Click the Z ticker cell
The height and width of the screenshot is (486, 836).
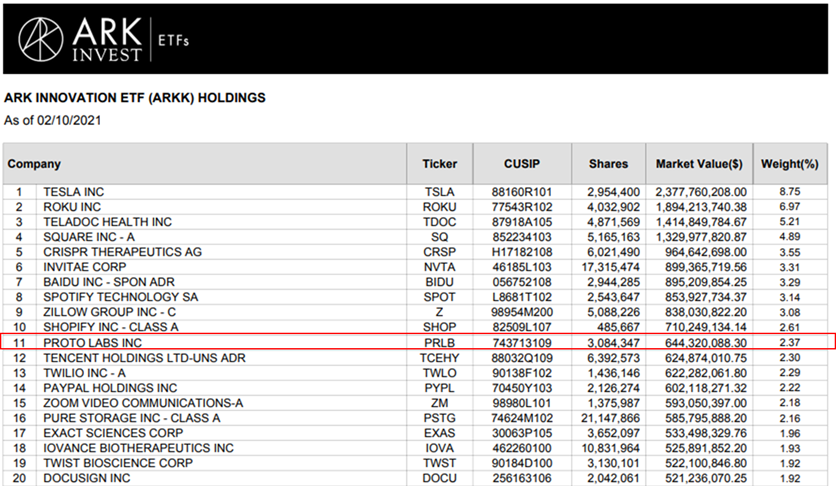[x=440, y=312]
